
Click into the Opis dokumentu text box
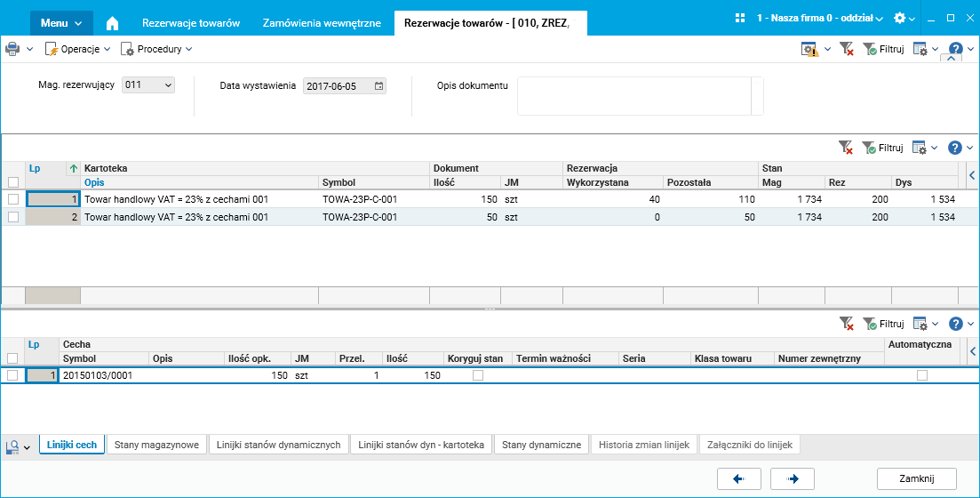tap(633, 96)
